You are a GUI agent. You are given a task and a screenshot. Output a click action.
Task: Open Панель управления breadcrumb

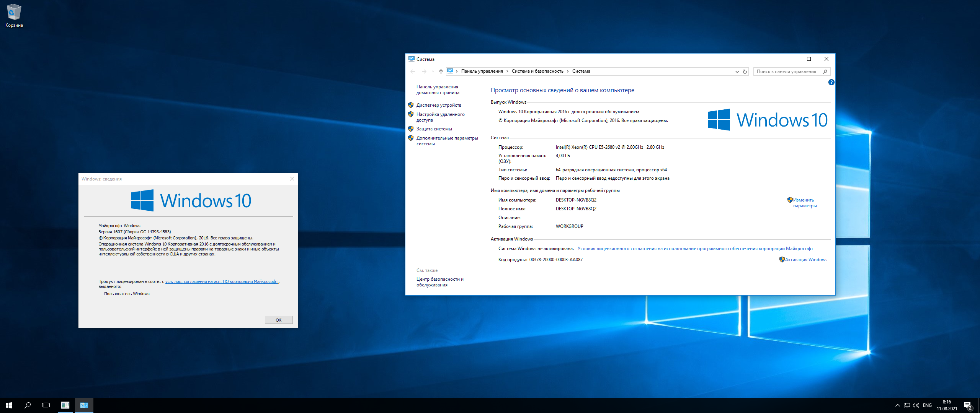pyautogui.click(x=482, y=71)
